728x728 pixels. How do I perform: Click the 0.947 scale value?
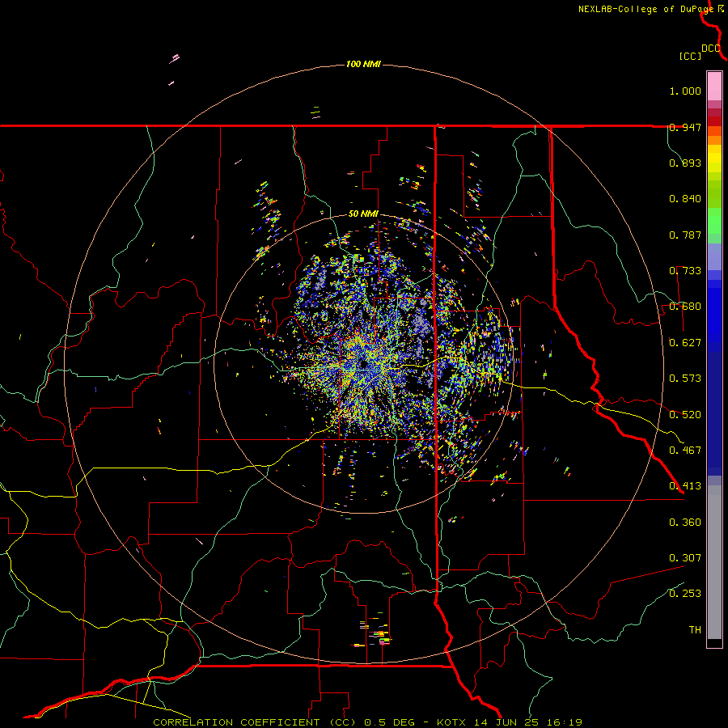coord(685,127)
